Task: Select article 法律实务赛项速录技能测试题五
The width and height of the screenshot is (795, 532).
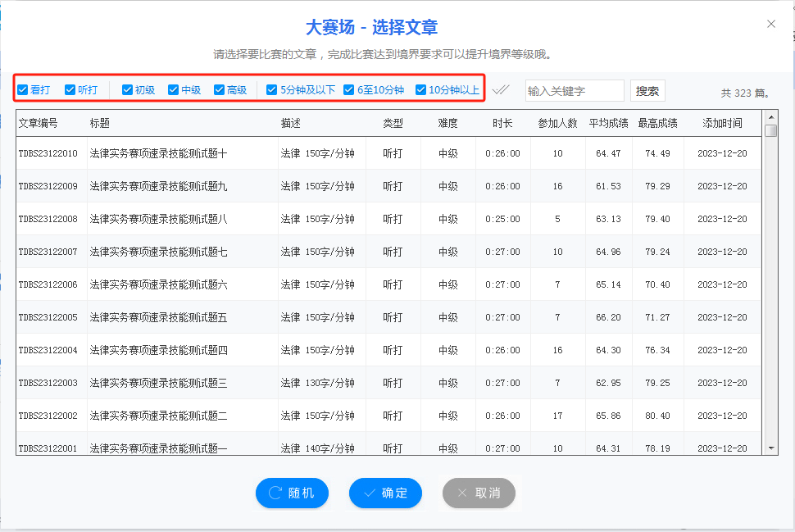Action: point(158,317)
